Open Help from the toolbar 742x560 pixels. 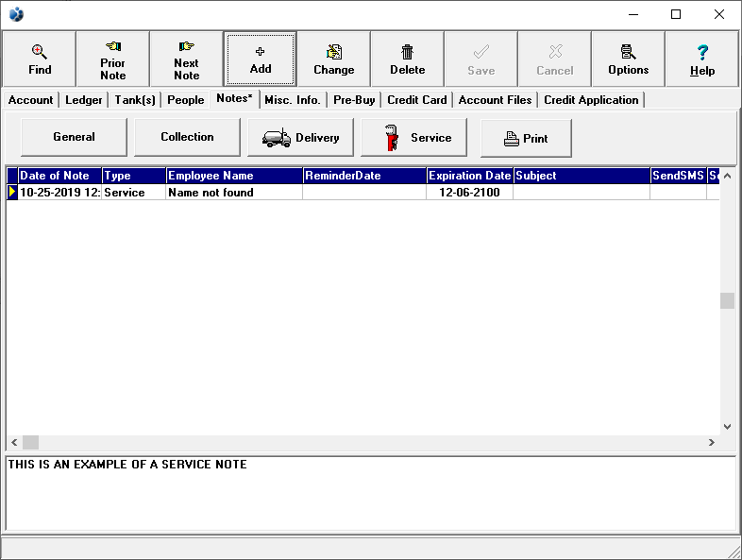[x=701, y=59]
